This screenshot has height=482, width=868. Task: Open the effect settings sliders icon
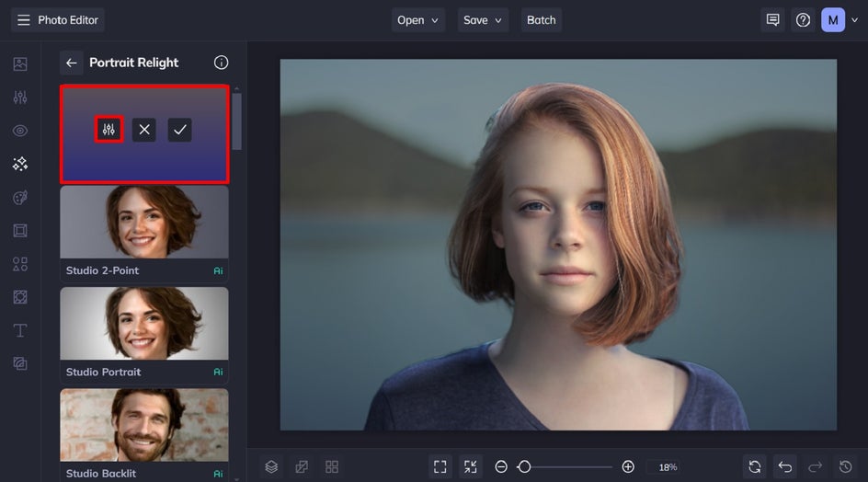coord(108,130)
